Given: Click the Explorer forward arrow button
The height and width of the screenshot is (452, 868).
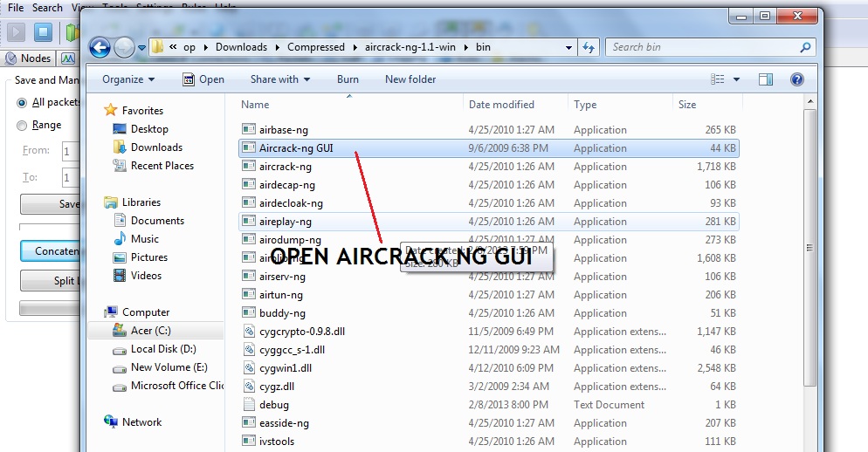Looking at the screenshot, I should [x=124, y=48].
